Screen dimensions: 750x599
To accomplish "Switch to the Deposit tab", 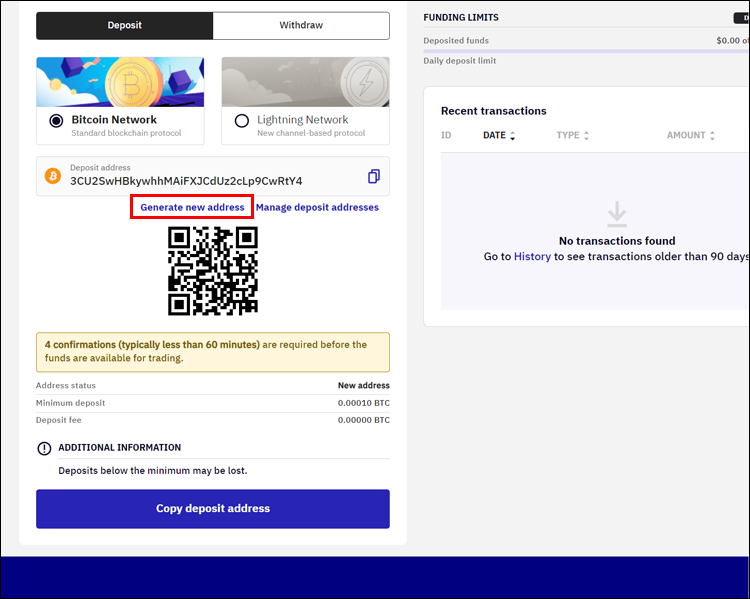I will pos(124,25).
